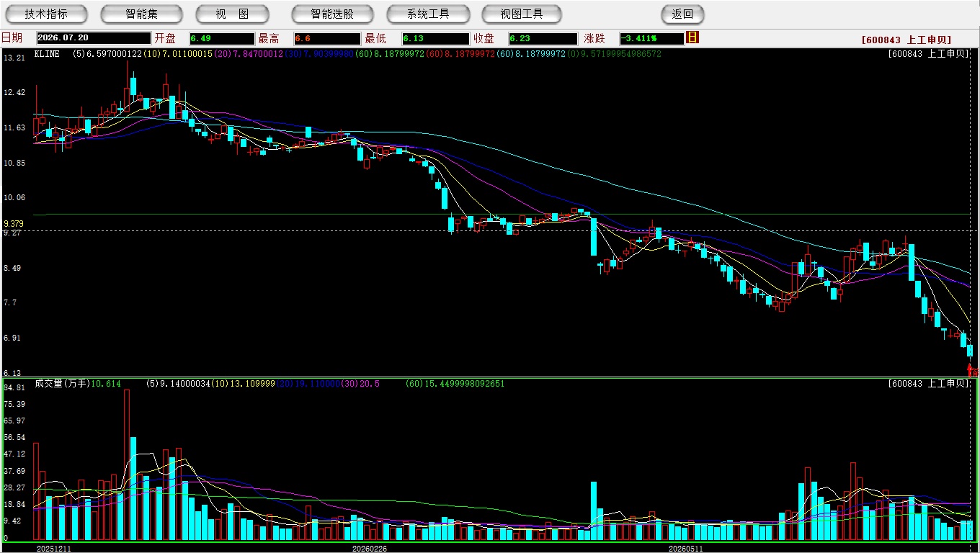Click the 返回 button
980x553 pixels.
(x=682, y=14)
